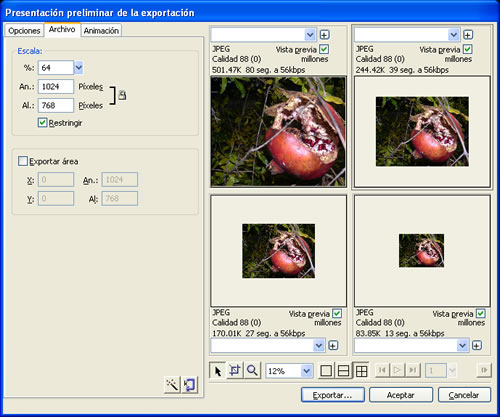Select the Export Area crop tool

[x=235, y=370]
